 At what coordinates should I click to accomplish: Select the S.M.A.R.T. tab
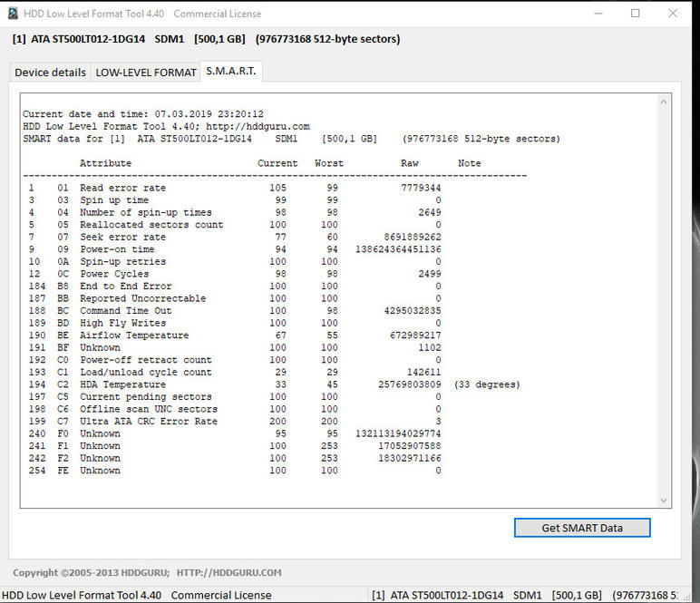pyautogui.click(x=231, y=72)
